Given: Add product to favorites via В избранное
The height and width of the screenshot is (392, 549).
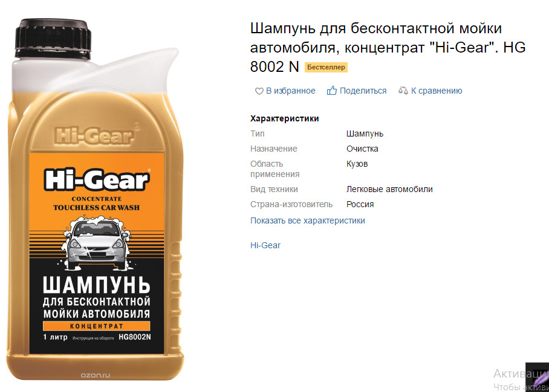Looking at the screenshot, I should point(291,91).
